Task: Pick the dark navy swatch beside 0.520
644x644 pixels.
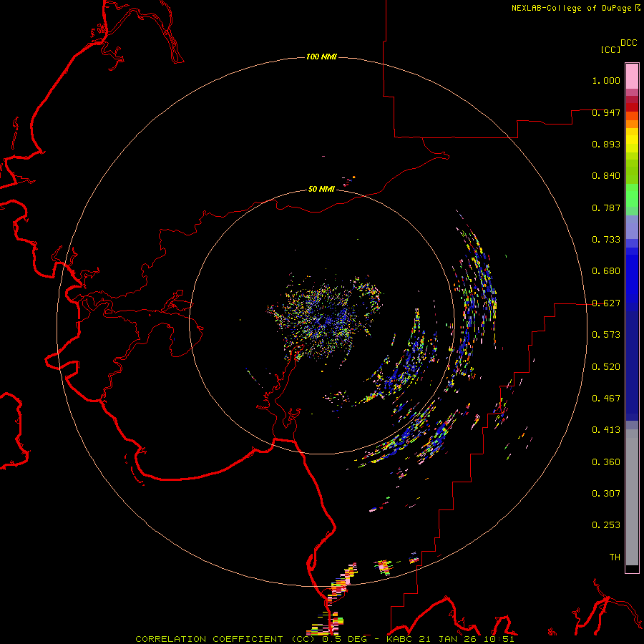Action: pos(632,366)
